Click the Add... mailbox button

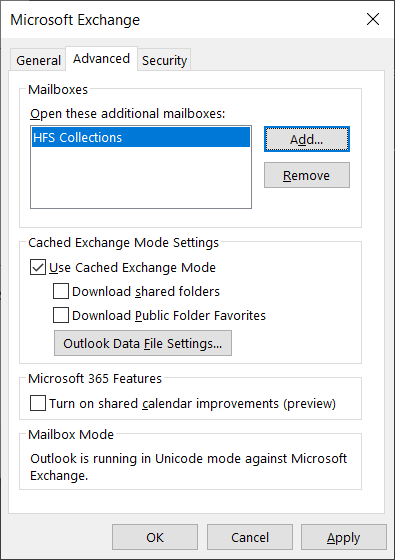pos(307,139)
